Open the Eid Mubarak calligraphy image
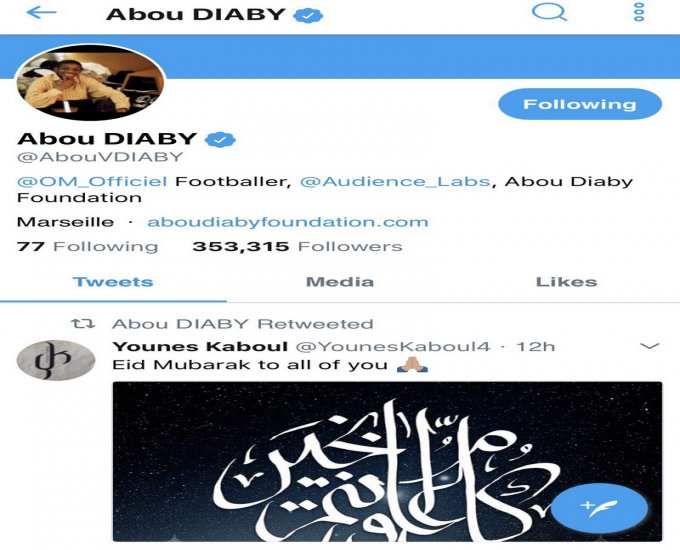The image size is (680, 550). (x=387, y=462)
